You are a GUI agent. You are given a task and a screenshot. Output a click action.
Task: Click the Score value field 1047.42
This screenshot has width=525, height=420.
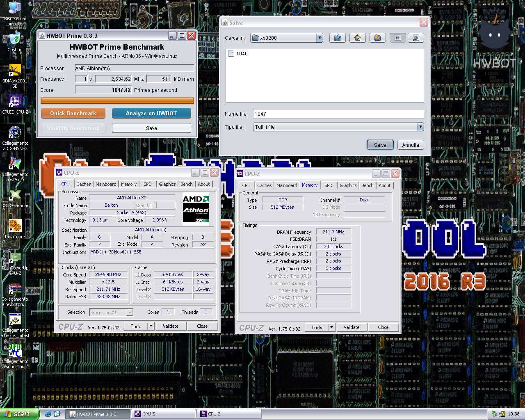[x=103, y=90]
